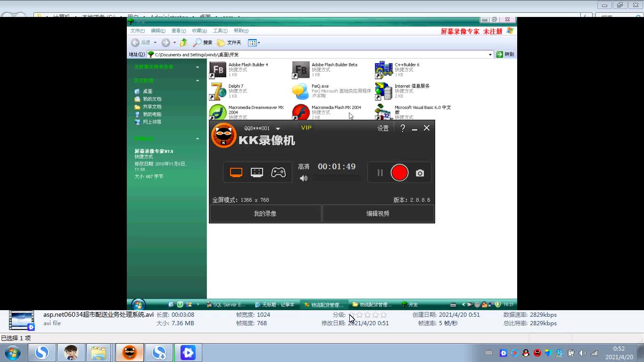This screenshot has width=644, height=362.
Task: Select FeiQ.exe file
Action: (x=332, y=91)
